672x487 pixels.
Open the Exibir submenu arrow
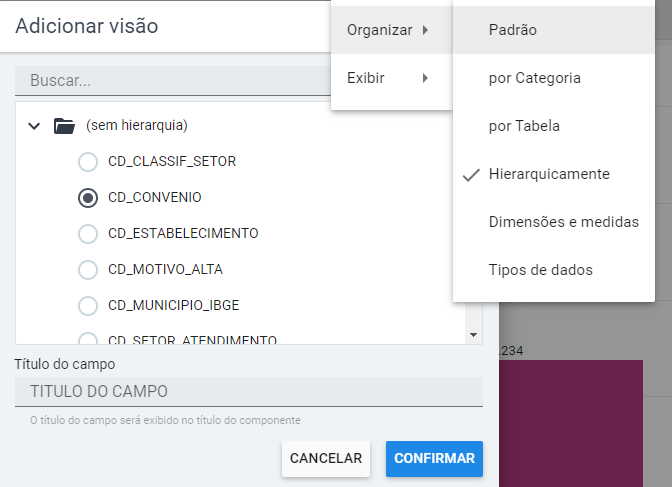click(426, 78)
